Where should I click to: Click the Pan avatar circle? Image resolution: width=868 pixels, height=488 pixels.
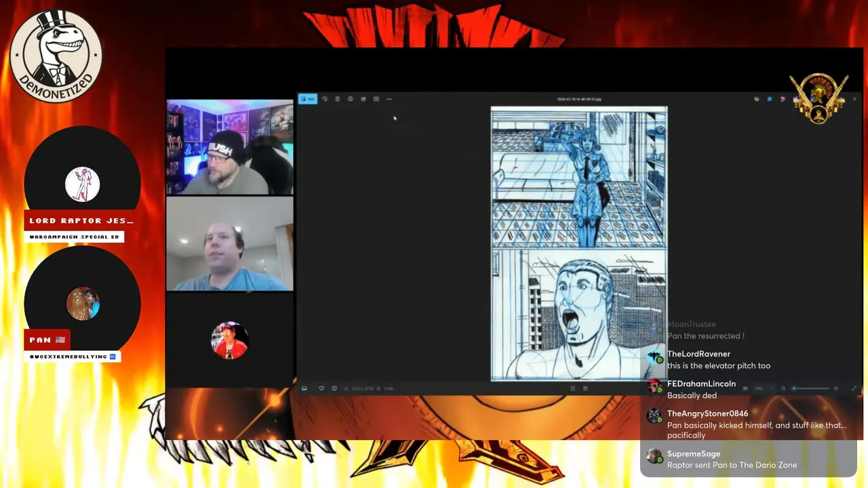(x=83, y=303)
